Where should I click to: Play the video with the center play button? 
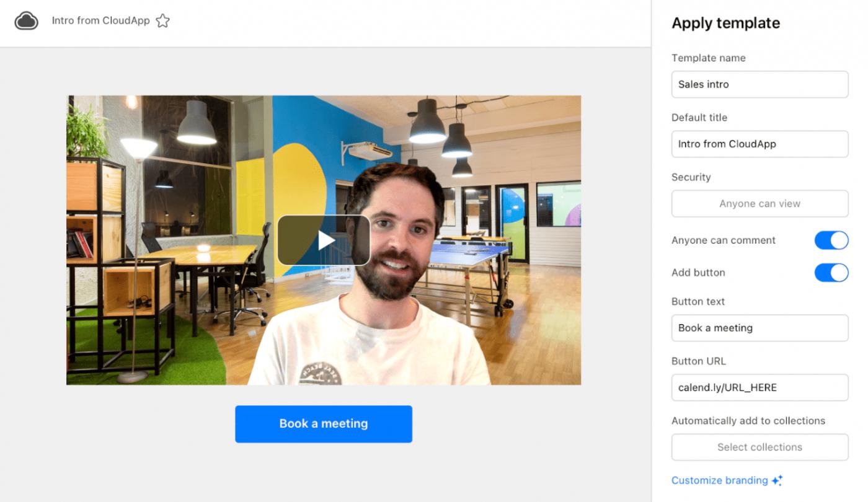click(324, 240)
